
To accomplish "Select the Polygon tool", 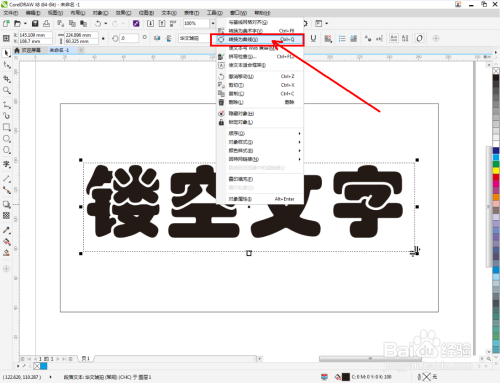I will (6, 150).
